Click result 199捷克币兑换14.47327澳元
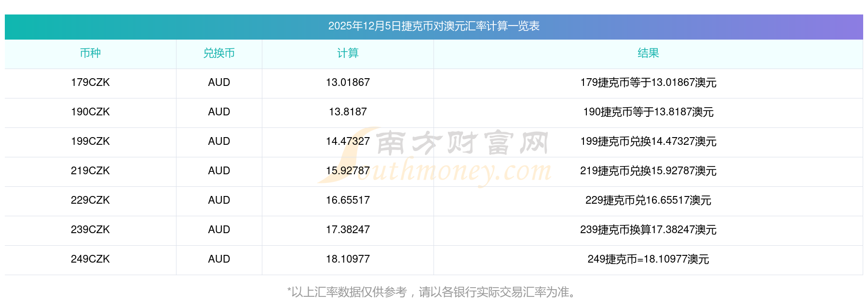The height and width of the screenshot is (307, 868). [648, 141]
